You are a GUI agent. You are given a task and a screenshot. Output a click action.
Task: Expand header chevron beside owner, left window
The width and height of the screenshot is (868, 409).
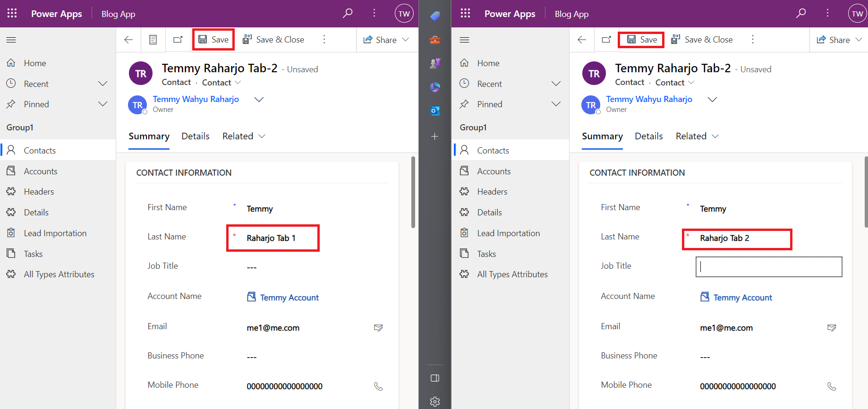[x=259, y=99]
